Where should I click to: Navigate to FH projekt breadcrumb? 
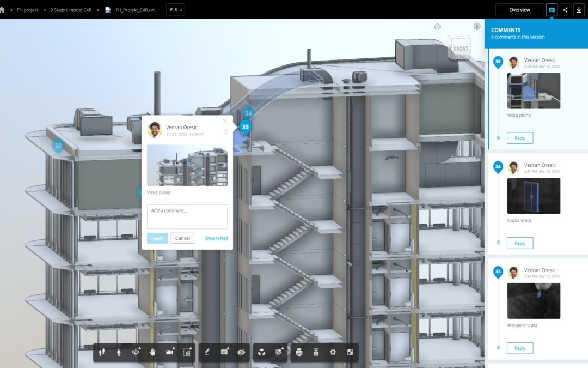pos(28,10)
